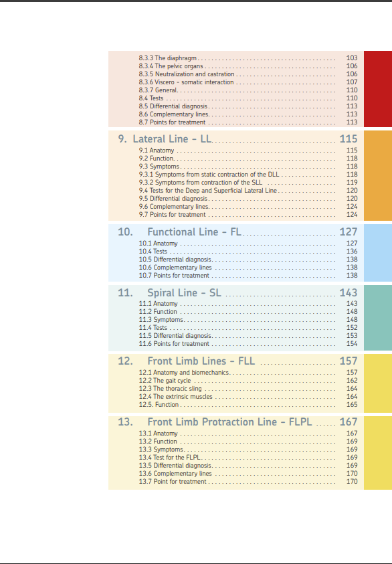Select the orange Lateral Line color block
The image size is (392, 564).
[378, 175]
